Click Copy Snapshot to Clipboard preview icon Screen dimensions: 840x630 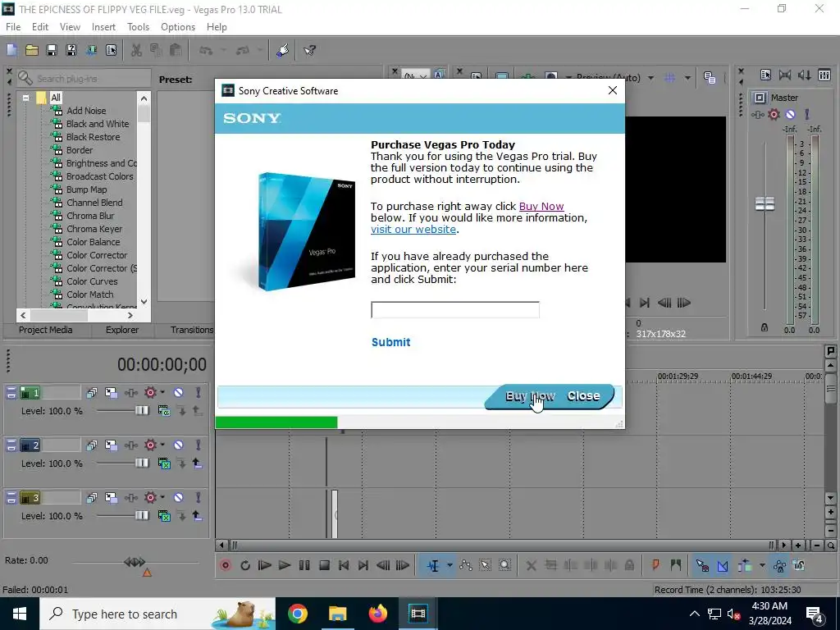[710, 78]
